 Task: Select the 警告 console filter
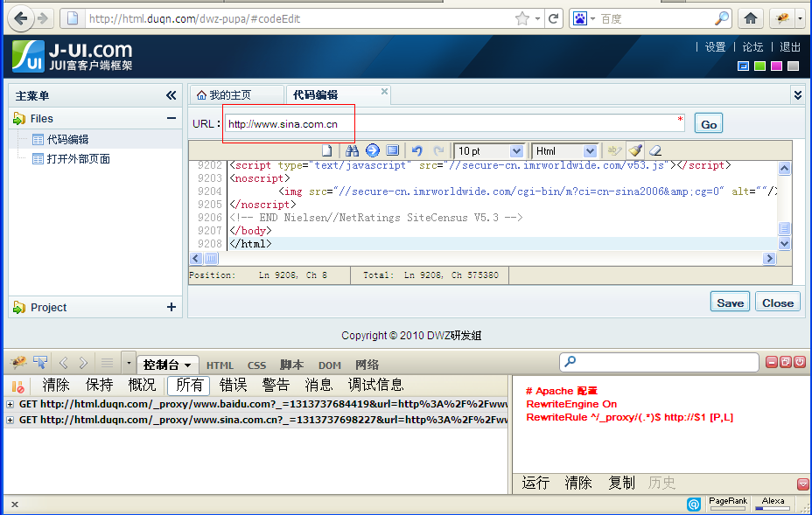click(x=276, y=385)
